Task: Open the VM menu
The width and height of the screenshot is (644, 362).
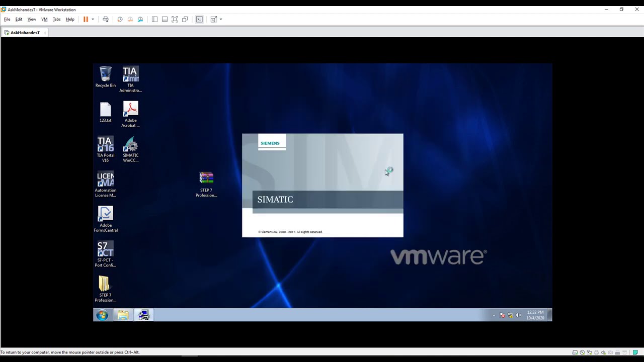Action: pos(44,19)
